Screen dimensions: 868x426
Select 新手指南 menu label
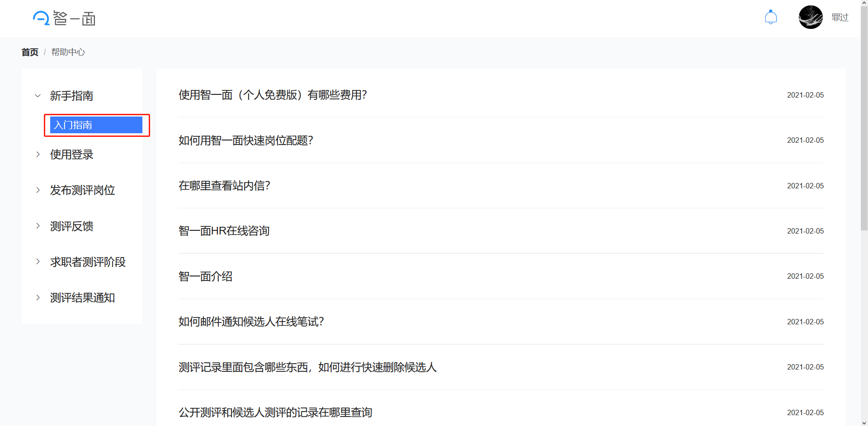point(71,96)
